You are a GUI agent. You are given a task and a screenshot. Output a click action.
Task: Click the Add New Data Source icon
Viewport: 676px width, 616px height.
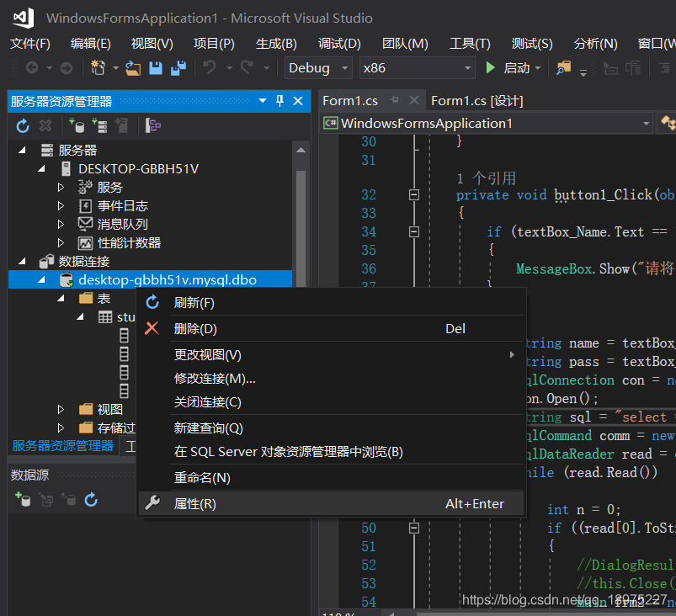tap(23, 500)
